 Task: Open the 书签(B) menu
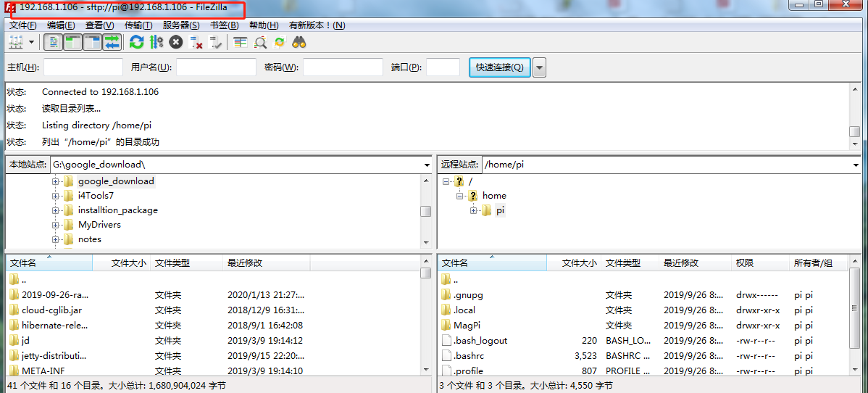pos(224,25)
